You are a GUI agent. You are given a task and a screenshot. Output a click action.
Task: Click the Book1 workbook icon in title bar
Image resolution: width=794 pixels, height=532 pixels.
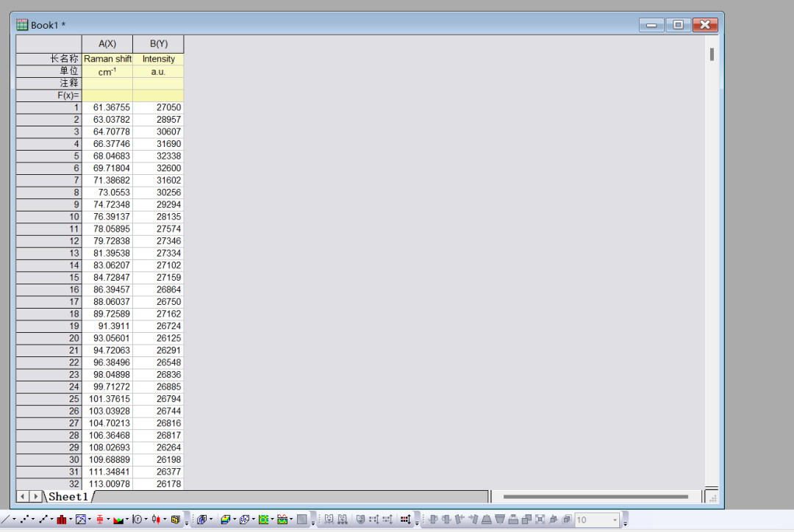(x=22, y=25)
